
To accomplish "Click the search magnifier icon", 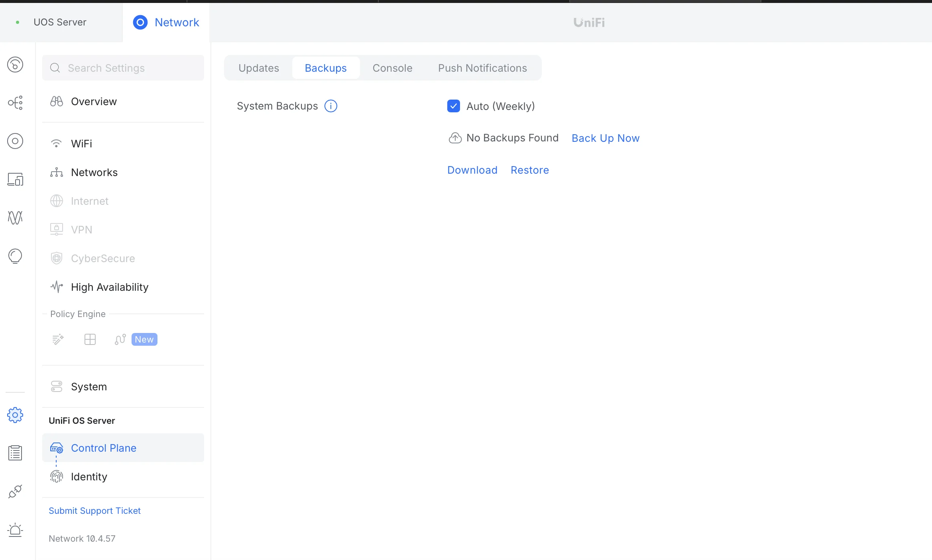I will (x=55, y=68).
